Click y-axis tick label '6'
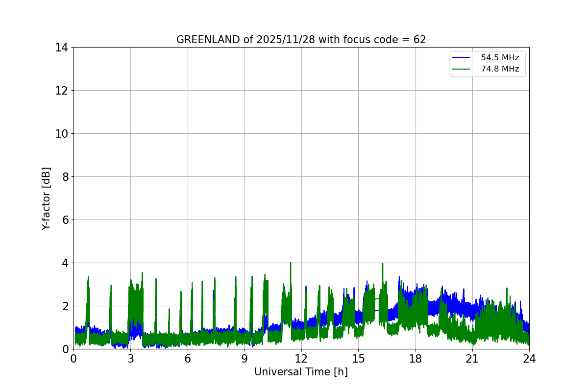This screenshot has height=392, width=588. (x=65, y=220)
